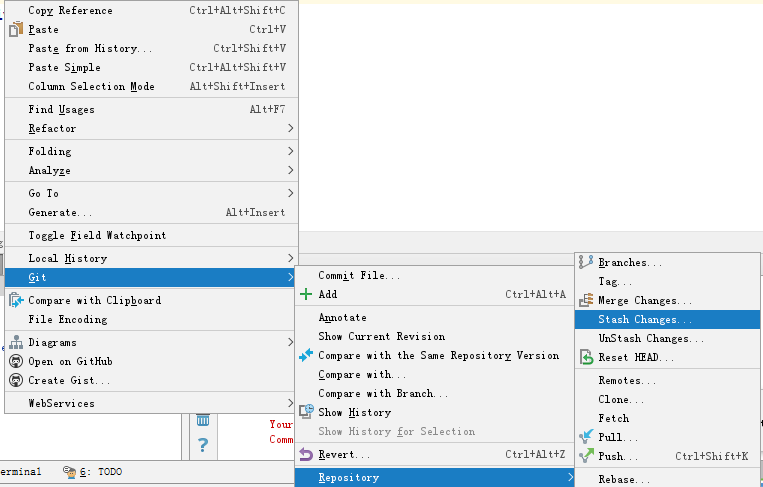This screenshot has width=763, height=487.
Task: Click the Show History icon
Action: [x=306, y=412]
